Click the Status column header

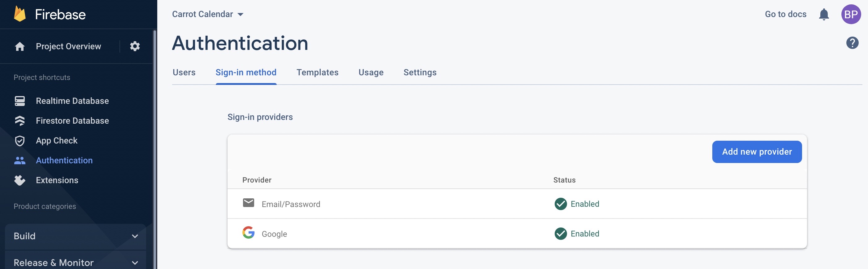[564, 180]
